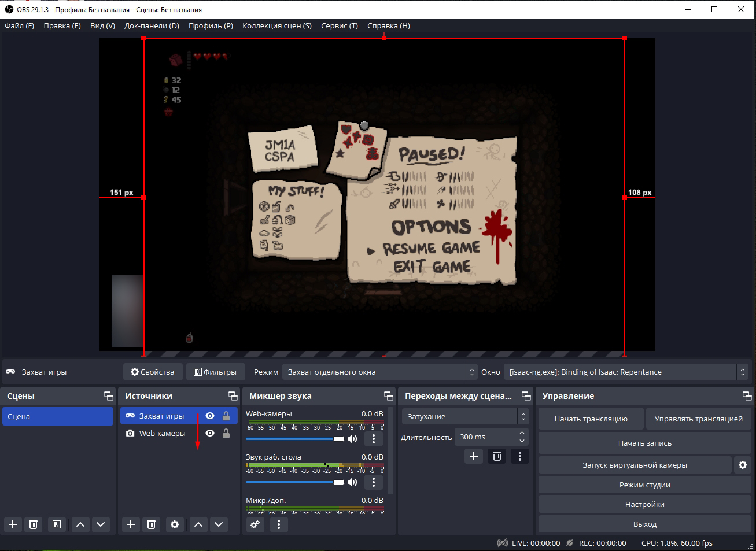
Task: Open Настройки (Settings)
Action: pyautogui.click(x=645, y=504)
